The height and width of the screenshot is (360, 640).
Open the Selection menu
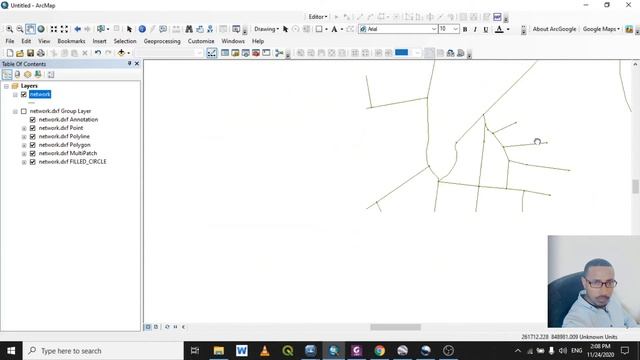click(x=125, y=41)
